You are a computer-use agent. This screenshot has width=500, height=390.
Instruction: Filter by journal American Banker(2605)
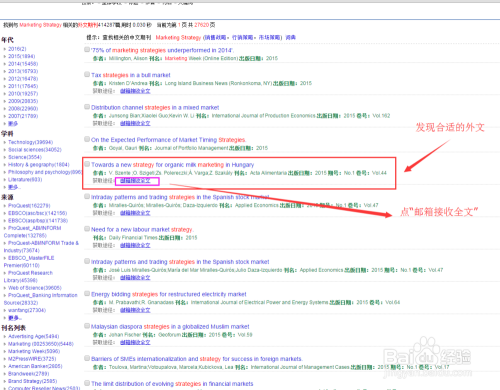coord(35,366)
